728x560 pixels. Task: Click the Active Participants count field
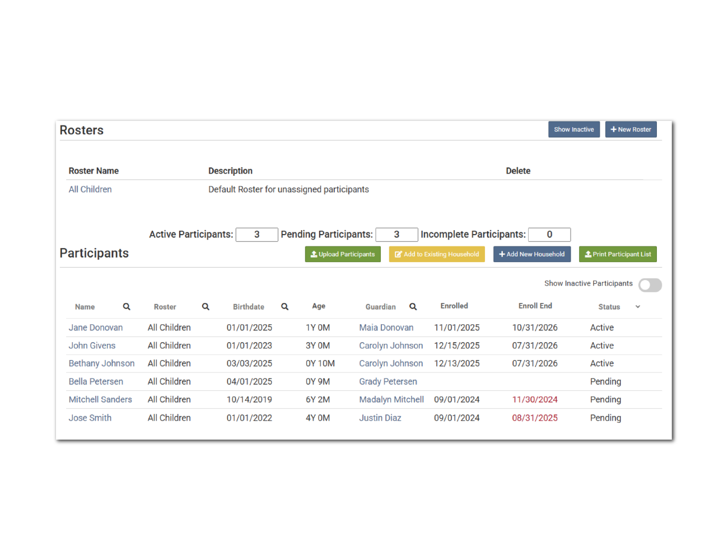point(256,235)
